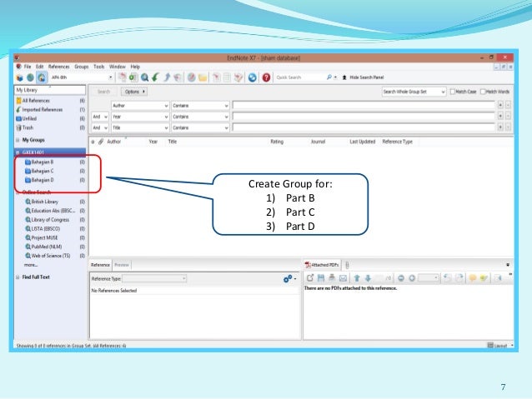Click the Search button

point(104,92)
